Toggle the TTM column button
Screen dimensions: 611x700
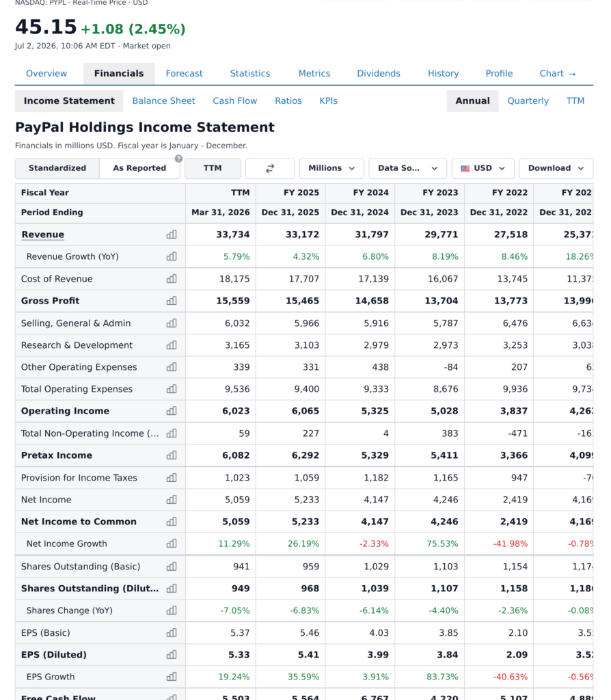tap(213, 168)
